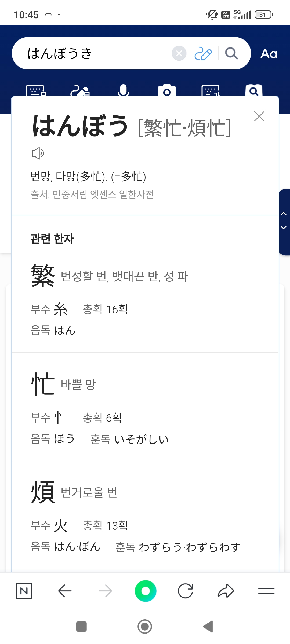Viewport: 290px width, 644px height.
Task: Open the 煩 kanji entry
Action: pos(43,492)
